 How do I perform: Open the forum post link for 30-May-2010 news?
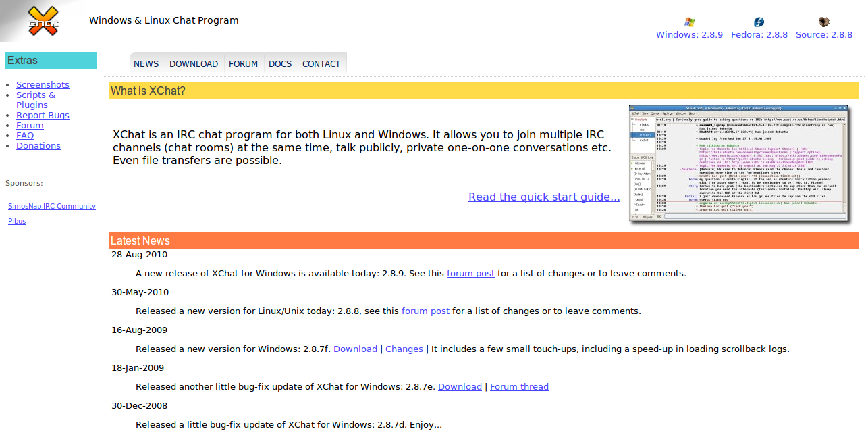click(x=425, y=311)
